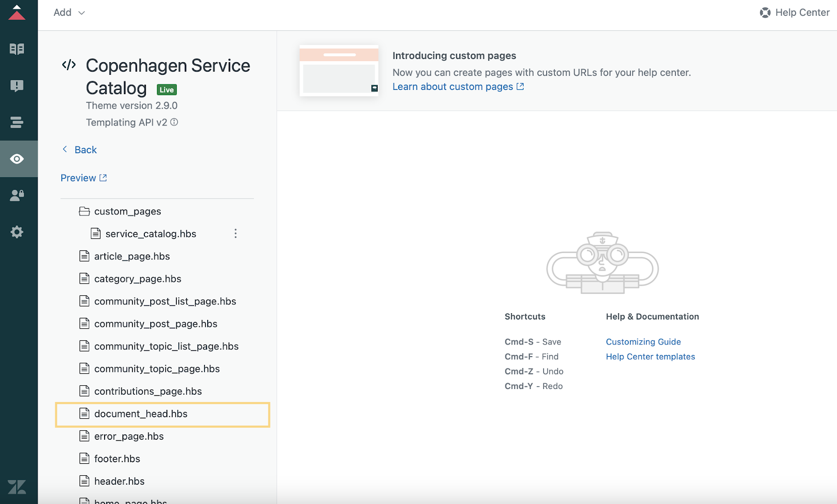The width and height of the screenshot is (837, 504).
Task: Click the Cmd-Z - Undo shortcut text
Action: click(534, 371)
